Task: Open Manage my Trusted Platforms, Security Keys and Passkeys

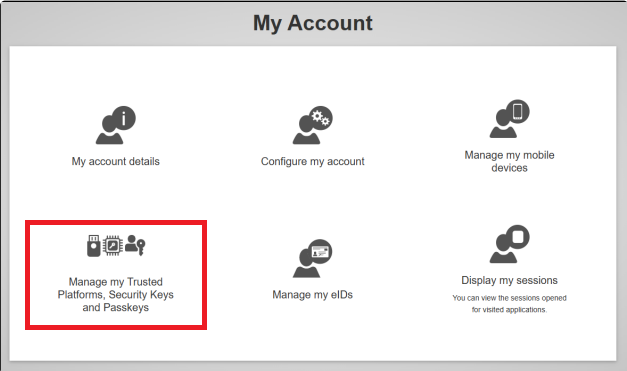Action: [x=116, y=295]
